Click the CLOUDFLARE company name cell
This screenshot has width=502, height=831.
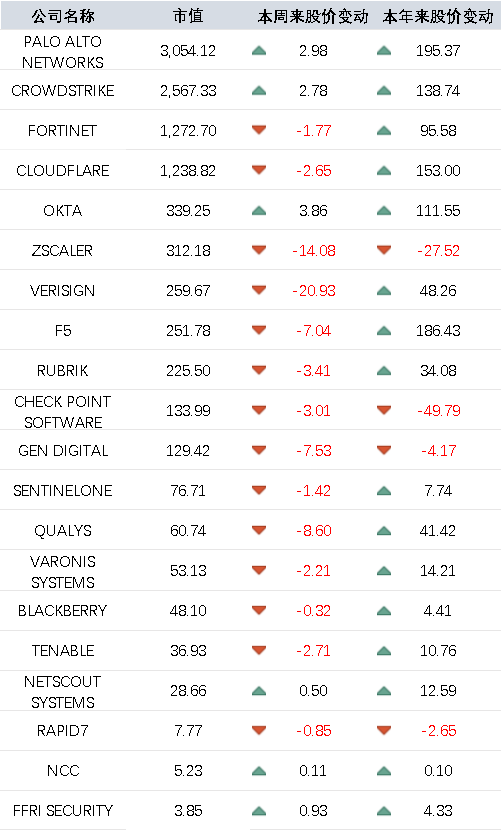point(63,171)
